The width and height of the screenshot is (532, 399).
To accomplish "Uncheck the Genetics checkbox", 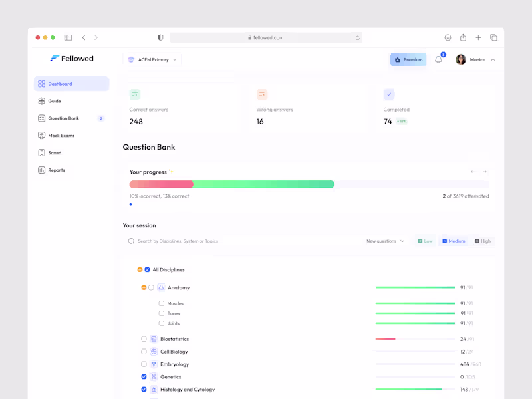I will point(144,376).
